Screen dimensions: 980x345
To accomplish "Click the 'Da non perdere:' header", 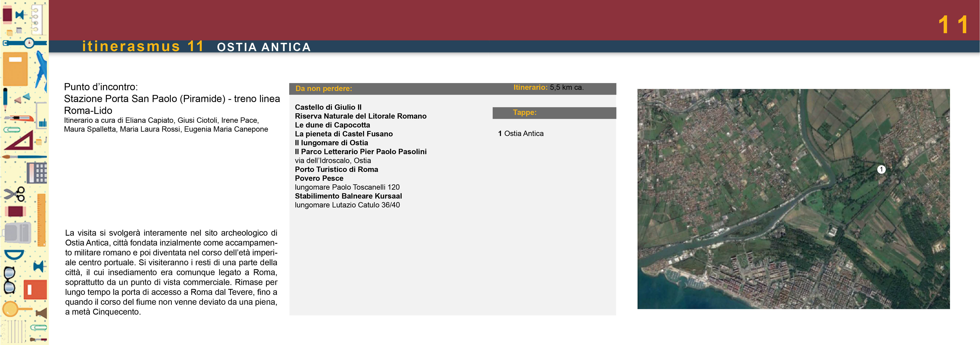I will click(324, 89).
